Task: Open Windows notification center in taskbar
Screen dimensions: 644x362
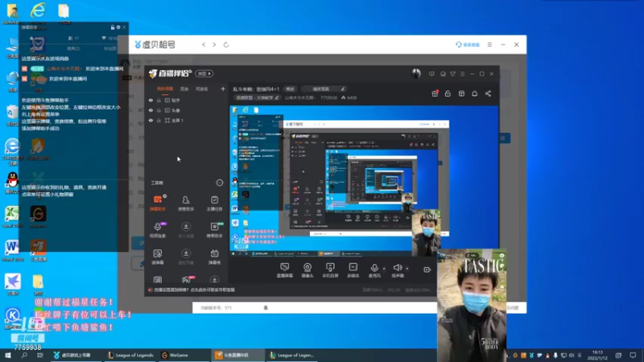Action: tap(633, 355)
